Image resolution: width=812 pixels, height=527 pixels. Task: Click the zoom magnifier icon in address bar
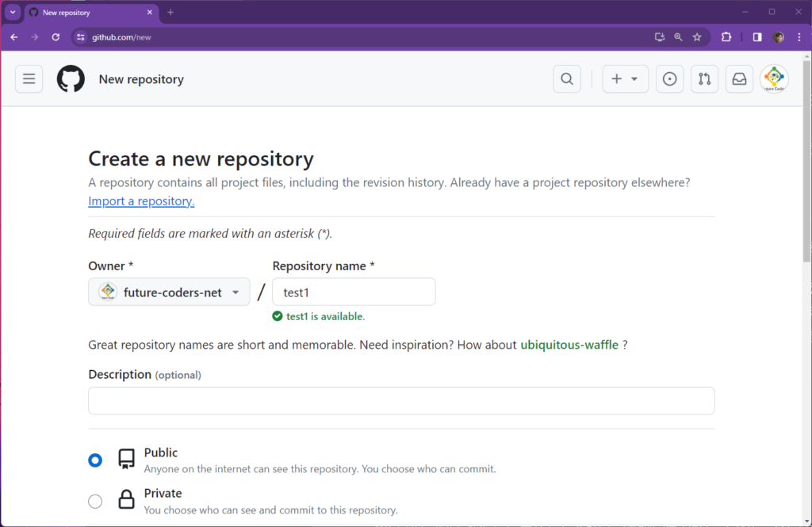click(678, 37)
